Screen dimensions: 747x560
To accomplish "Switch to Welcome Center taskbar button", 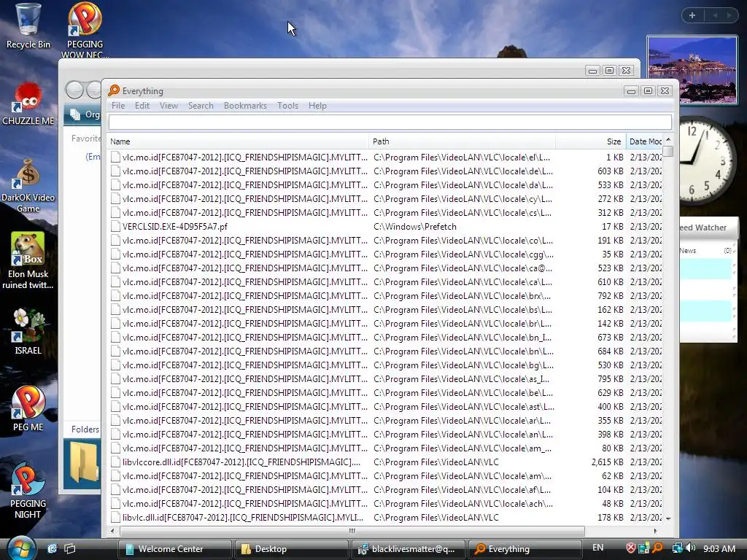I will tap(175, 549).
